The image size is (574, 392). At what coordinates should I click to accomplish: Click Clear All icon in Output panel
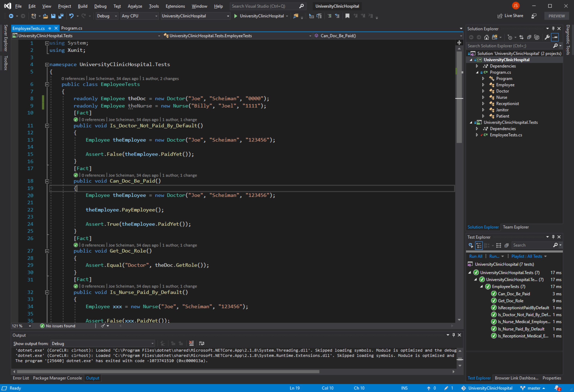click(x=191, y=343)
